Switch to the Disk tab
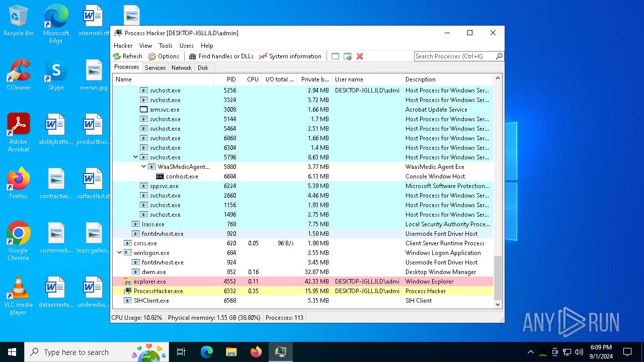644x362 pixels. 203,68
